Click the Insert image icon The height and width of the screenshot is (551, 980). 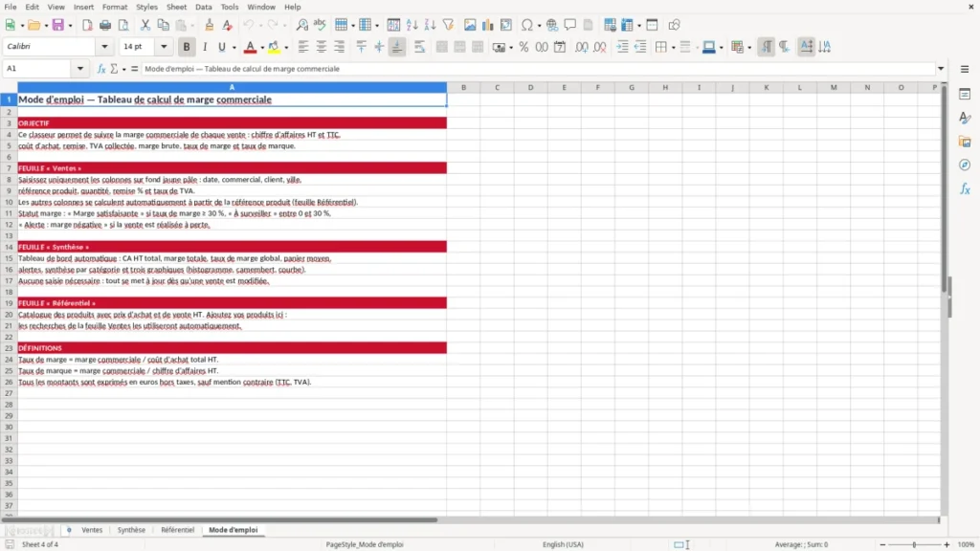pyautogui.click(x=470, y=25)
